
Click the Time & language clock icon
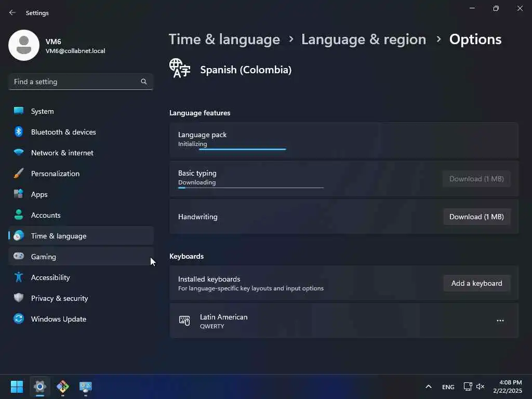pos(19,235)
